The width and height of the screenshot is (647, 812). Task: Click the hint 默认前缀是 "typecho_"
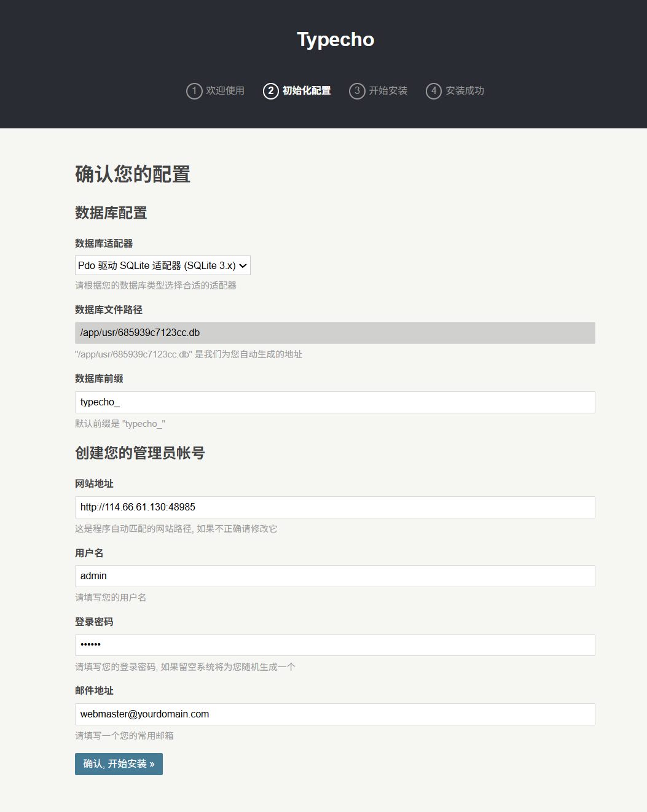120,424
